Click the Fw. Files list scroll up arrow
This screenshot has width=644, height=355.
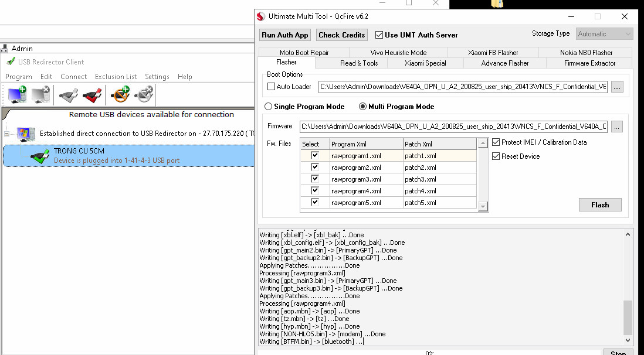[x=483, y=144]
